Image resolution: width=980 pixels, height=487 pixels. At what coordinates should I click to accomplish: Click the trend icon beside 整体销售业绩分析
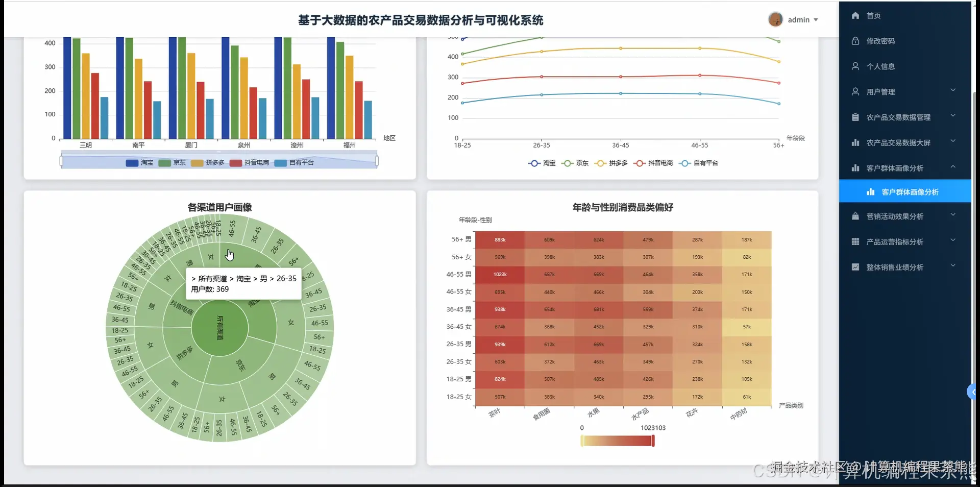(x=855, y=267)
